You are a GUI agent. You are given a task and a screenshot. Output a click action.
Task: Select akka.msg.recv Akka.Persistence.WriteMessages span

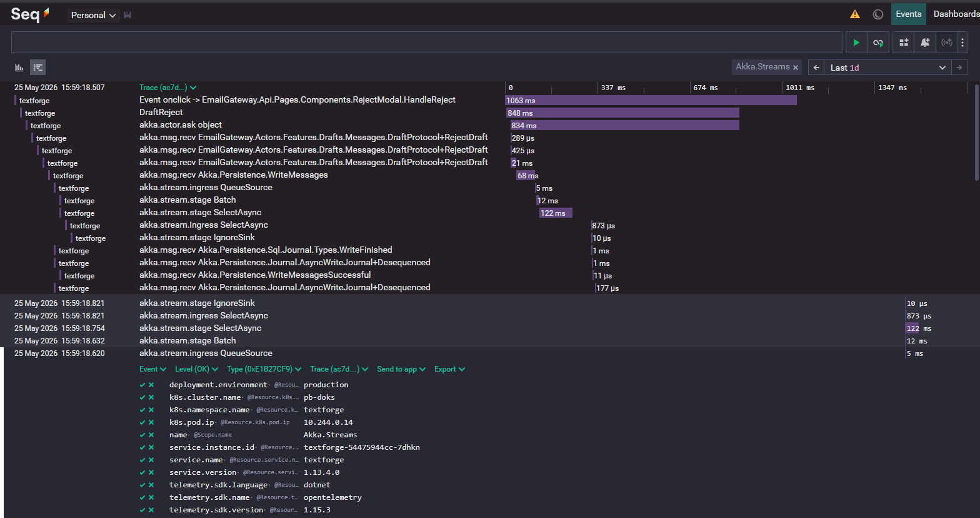pyautogui.click(x=234, y=175)
